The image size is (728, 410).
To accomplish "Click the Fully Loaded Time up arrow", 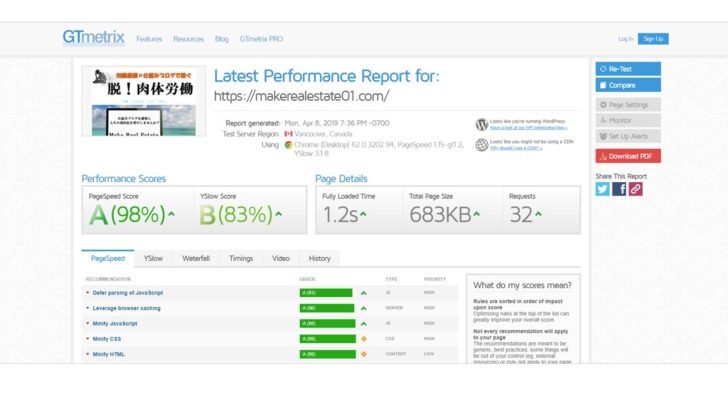I will (363, 214).
